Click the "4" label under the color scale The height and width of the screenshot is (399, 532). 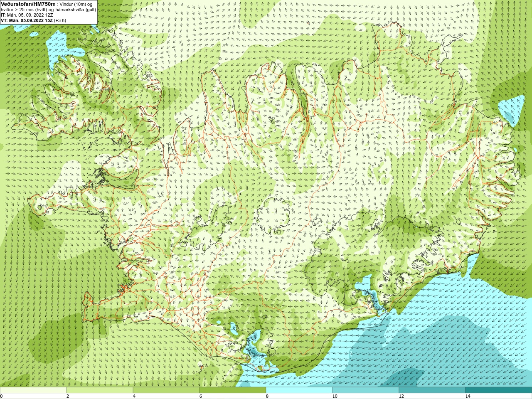134,396
